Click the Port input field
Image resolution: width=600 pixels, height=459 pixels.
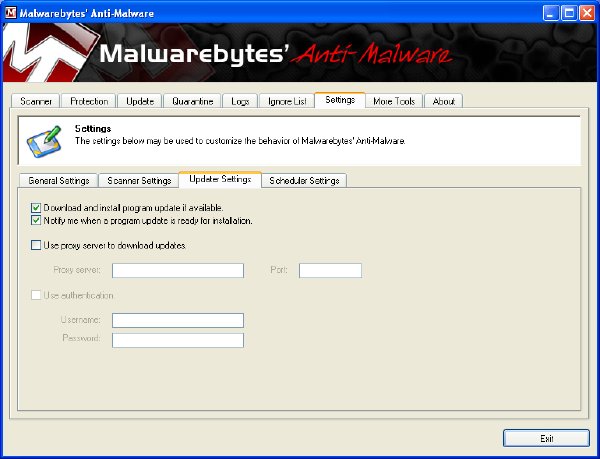[330, 270]
